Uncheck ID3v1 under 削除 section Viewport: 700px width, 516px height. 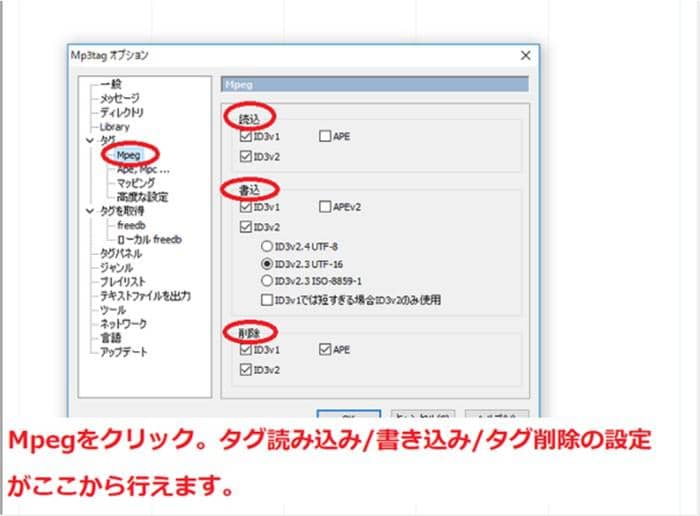click(x=246, y=350)
